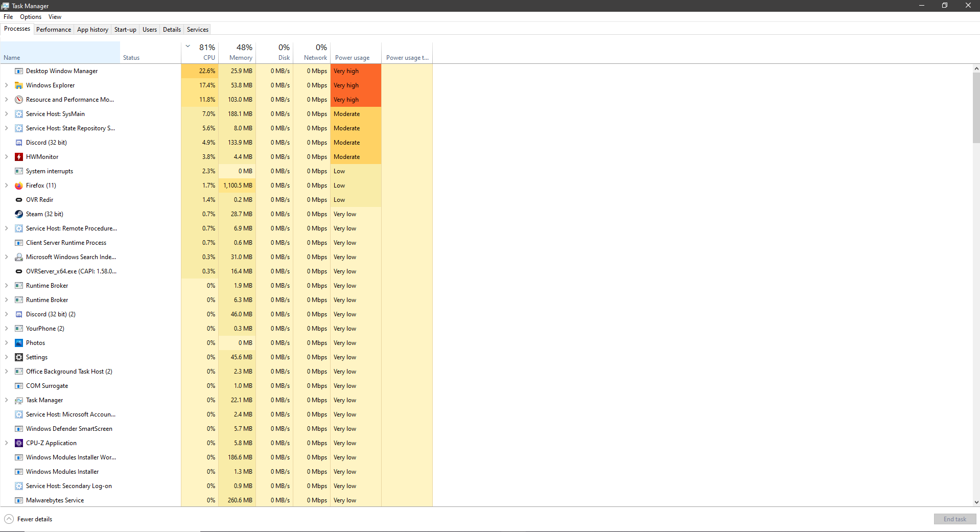Select the Firefox icon in the process list

(19, 186)
